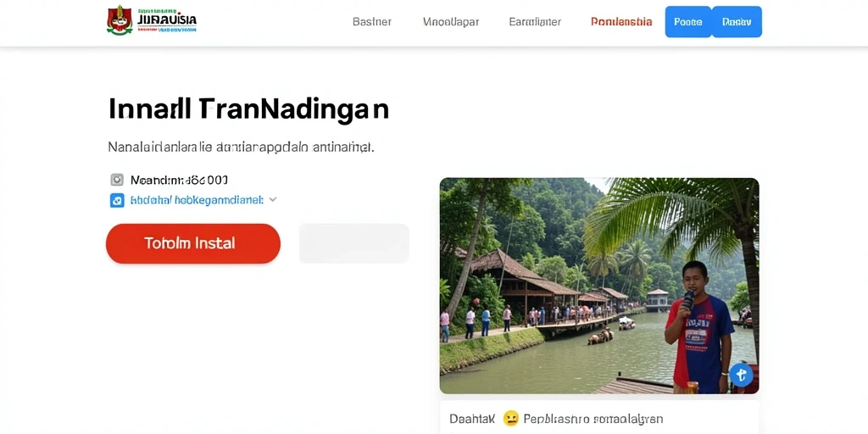Click the blue Daoev button
This screenshot has height=434, width=868.
coord(737,21)
